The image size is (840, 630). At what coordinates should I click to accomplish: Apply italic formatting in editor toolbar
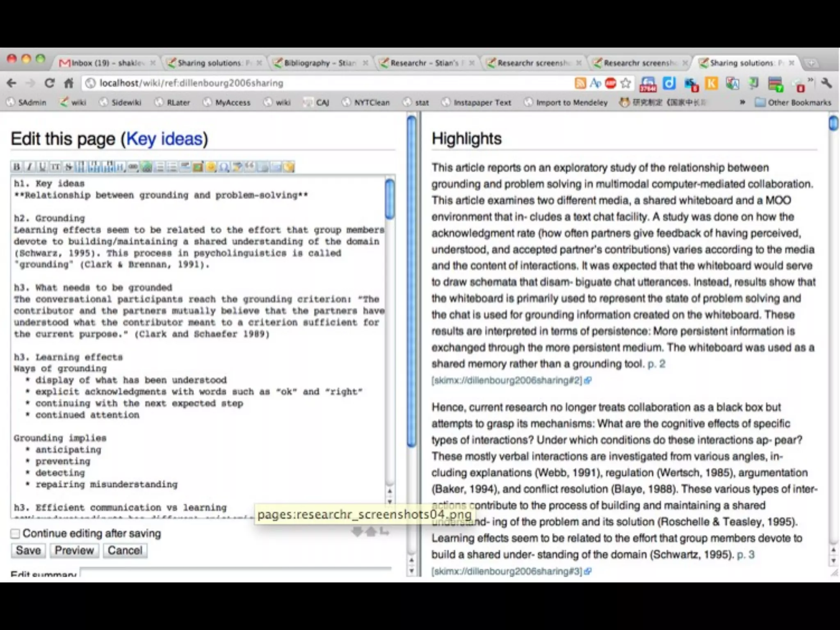(29, 167)
